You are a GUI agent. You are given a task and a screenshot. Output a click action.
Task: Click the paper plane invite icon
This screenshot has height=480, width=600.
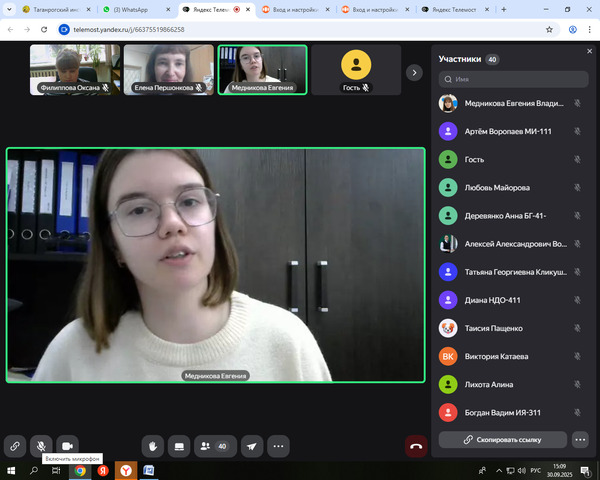251,446
